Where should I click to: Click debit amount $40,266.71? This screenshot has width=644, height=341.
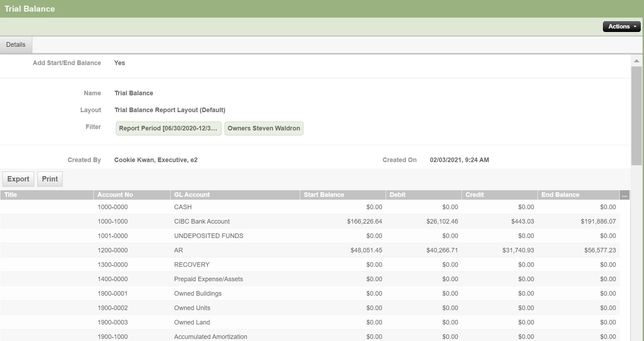click(x=442, y=250)
